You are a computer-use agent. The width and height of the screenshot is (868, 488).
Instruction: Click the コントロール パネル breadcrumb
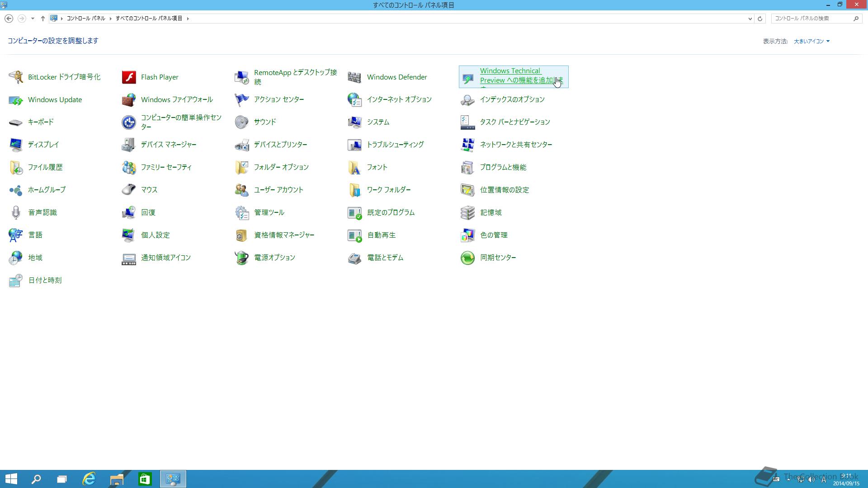coord(86,19)
